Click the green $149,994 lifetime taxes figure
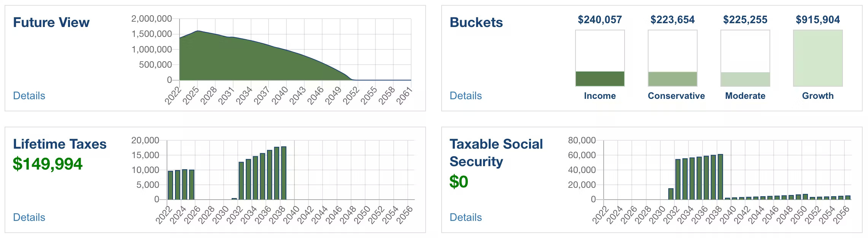This screenshot has width=868, height=238. click(48, 164)
